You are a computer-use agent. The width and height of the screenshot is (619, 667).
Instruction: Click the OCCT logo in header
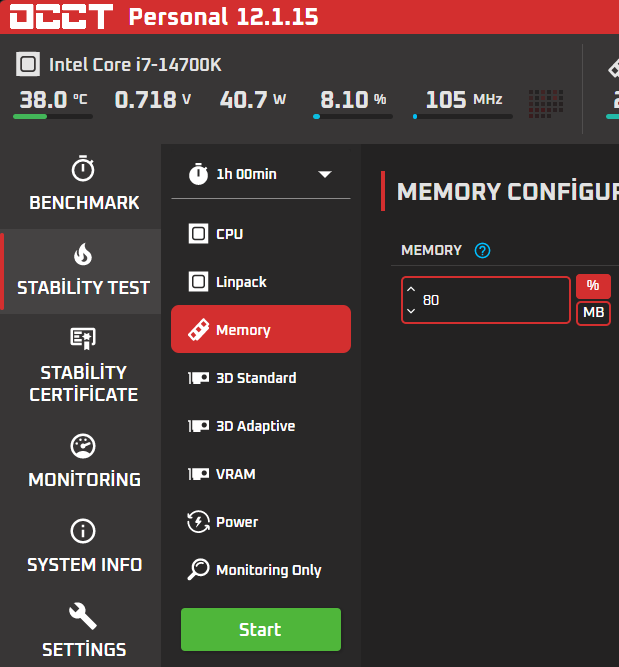click(x=61, y=17)
